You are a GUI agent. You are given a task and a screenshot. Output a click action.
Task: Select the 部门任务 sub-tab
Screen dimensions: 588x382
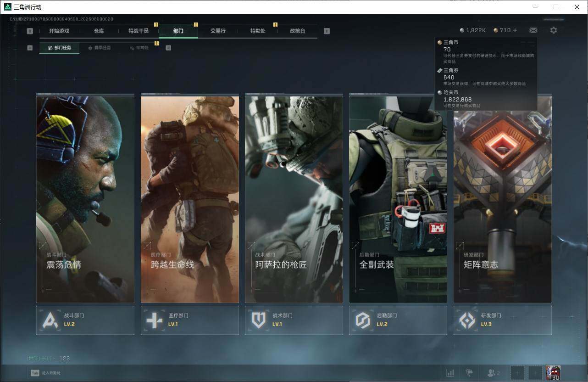point(59,48)
